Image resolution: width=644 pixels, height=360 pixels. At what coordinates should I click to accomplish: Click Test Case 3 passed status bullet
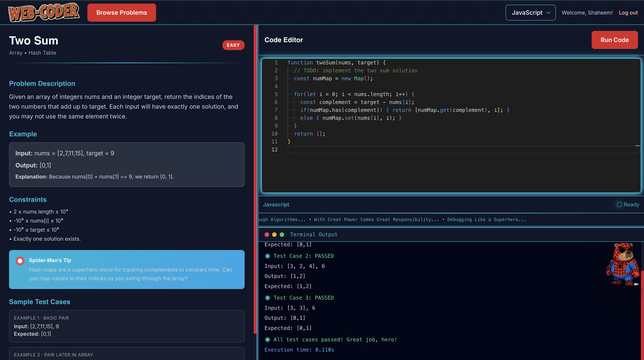[x=268, y=298]
